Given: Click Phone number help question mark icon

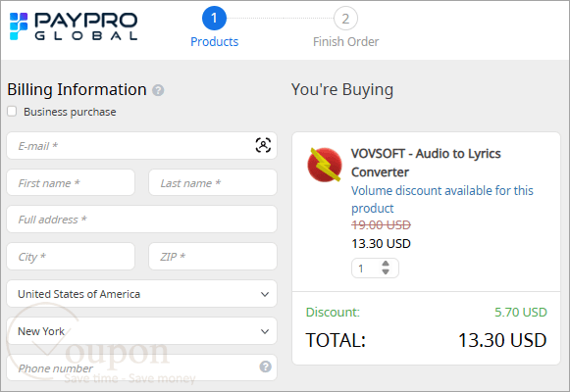Looking at the screenshot, I should click(265, 367).
